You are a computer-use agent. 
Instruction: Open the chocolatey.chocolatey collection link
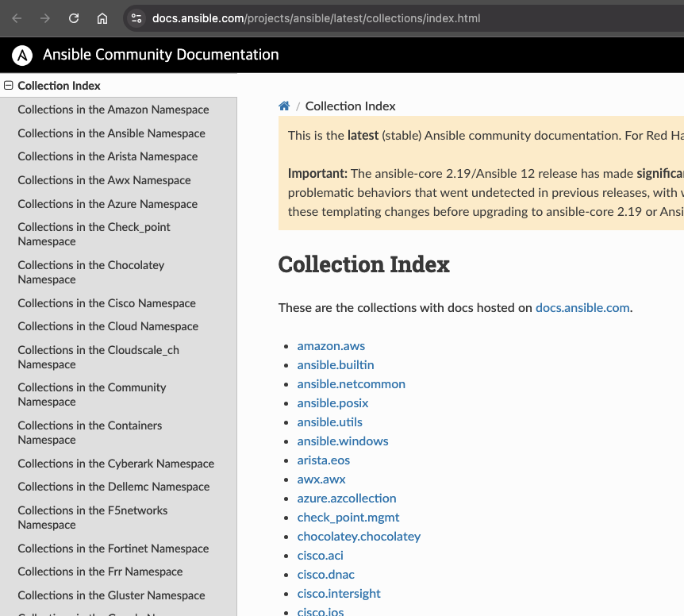(x=359, y=537)
